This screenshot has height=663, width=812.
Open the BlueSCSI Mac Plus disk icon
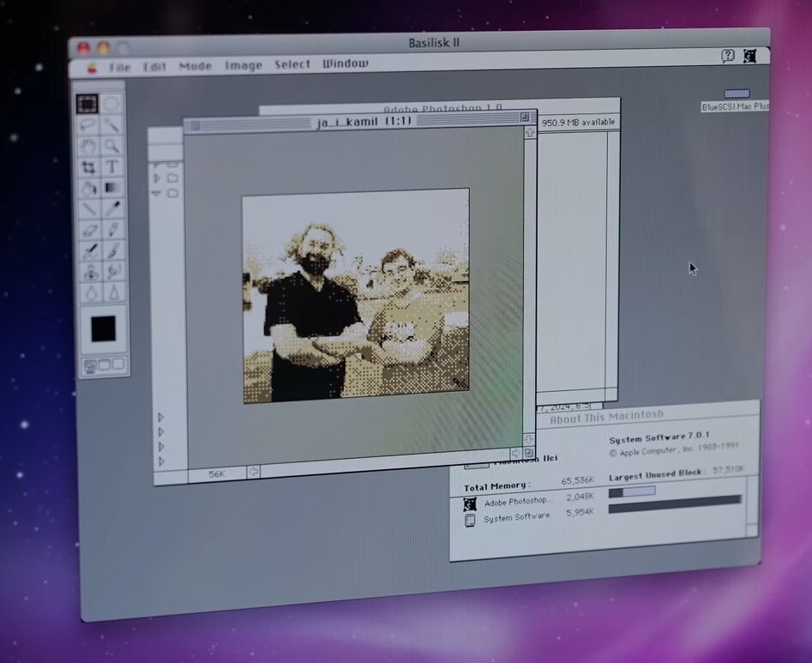[737, 93]
